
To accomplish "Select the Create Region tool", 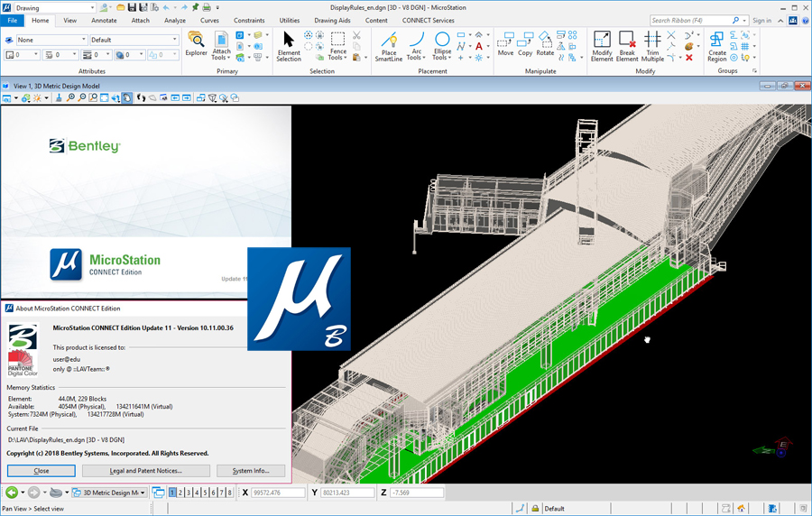I will click(x=717, y=46).
